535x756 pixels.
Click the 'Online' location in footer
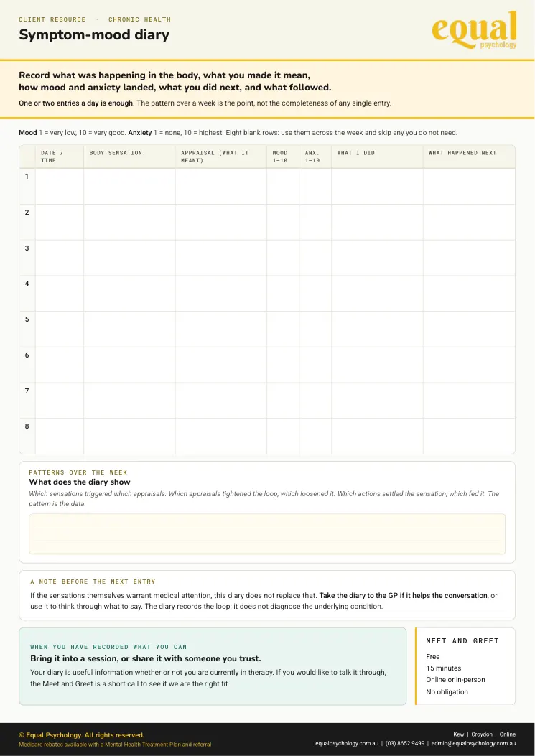coord(508,734)
